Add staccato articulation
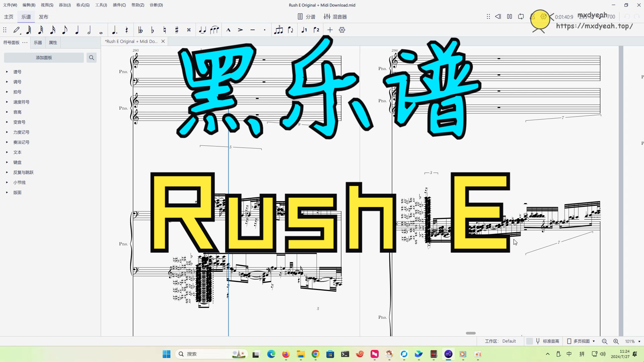This screenshot has height=362, width=644. pyautogui.click(x=265, y=30)
